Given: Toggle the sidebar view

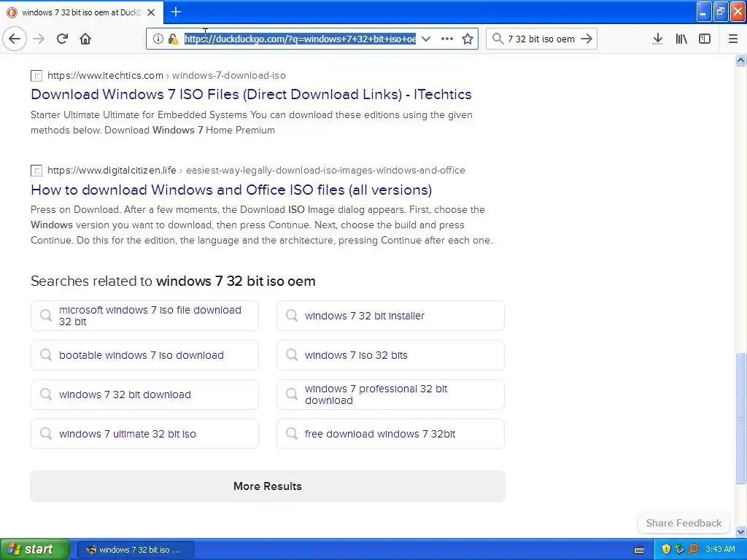Looking at the screenshot, I should pyautogui.click(x=705, y=39).
